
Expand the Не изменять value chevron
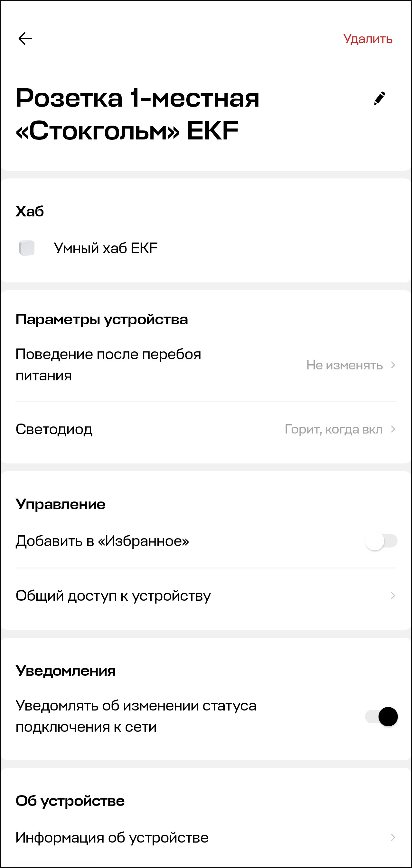[393, 365]
